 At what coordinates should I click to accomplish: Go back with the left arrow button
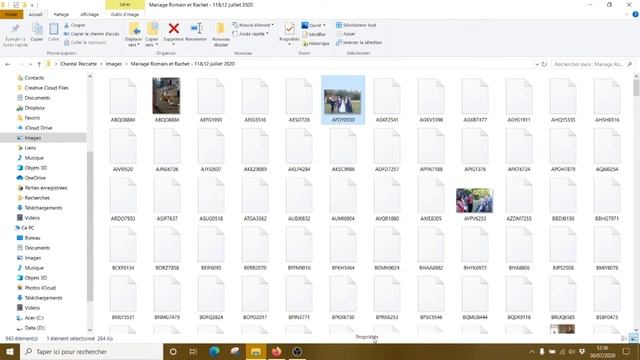(7, 64)
